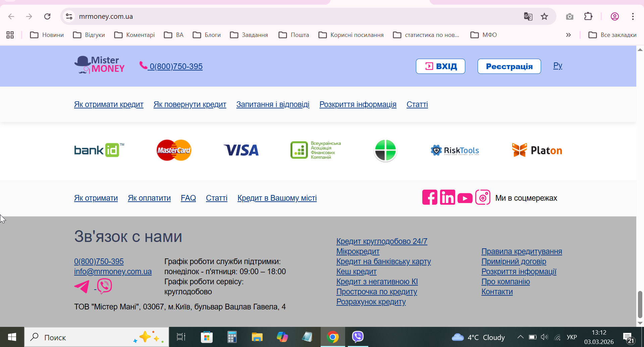View site information icon in address bar

(x=69, y=16)
